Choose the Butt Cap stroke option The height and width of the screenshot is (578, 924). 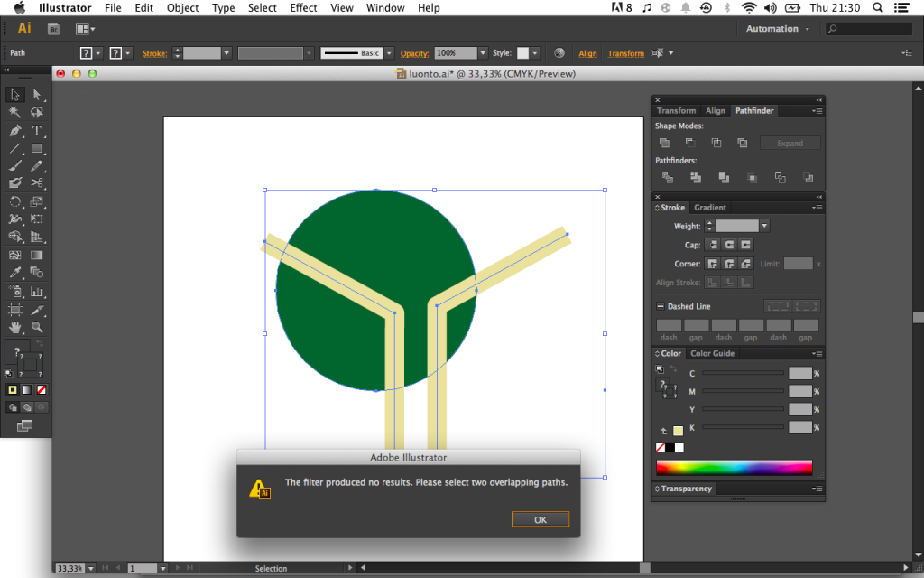[x=713, y=245]
